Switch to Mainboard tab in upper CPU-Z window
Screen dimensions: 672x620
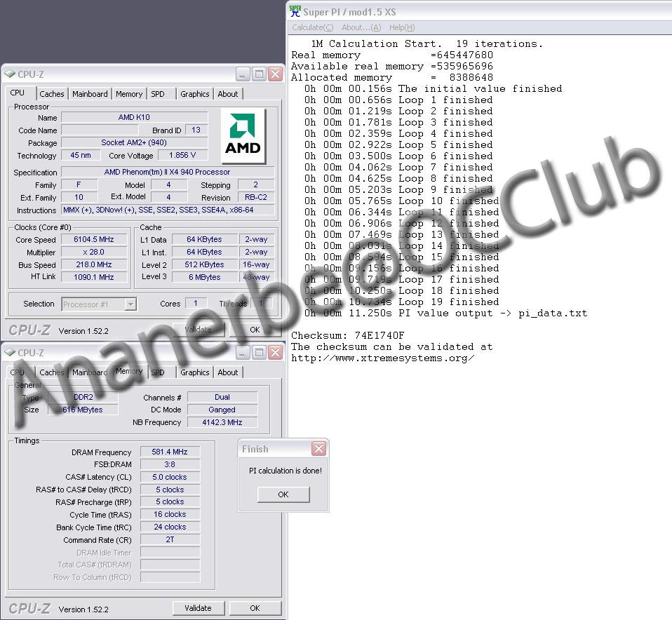(90, 94)
